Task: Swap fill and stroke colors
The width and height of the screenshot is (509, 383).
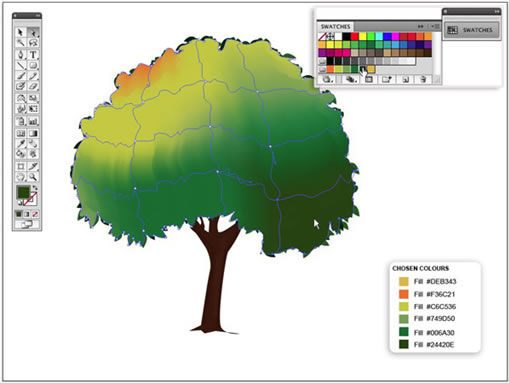Action: point(35,188)
